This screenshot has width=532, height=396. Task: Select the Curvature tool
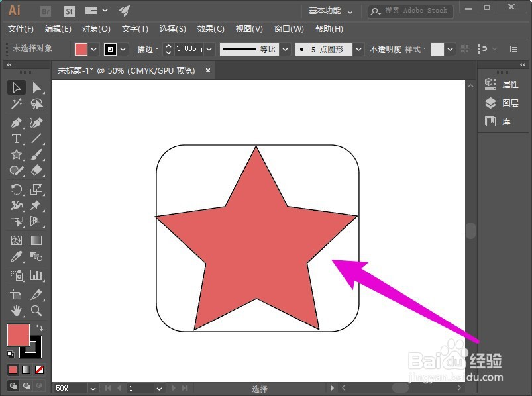[x=36, y=123]
